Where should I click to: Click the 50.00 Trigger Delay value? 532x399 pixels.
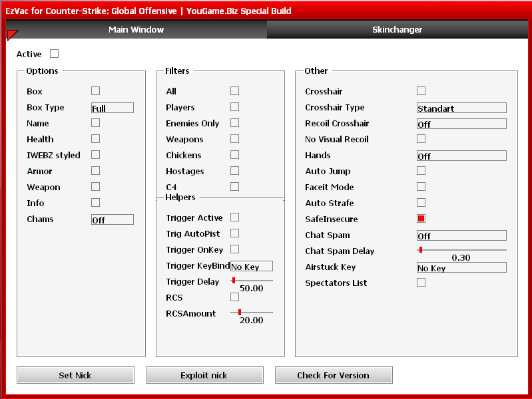pos(252,289)
